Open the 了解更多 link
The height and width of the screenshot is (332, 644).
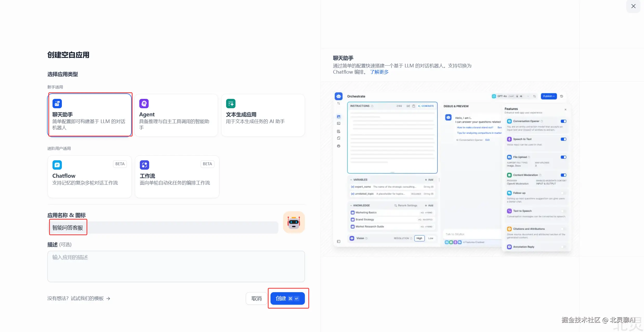coord(379,72)
